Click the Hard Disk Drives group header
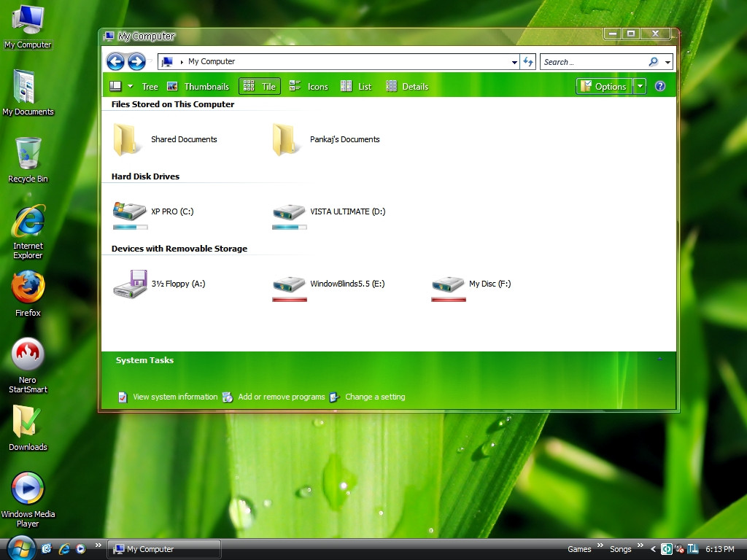Viewport: 747px width, 560px height. (x=145, y=176)
